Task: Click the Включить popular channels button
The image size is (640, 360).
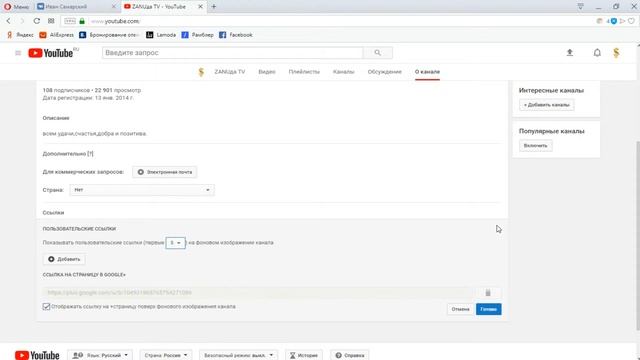Action: point(536,146)
